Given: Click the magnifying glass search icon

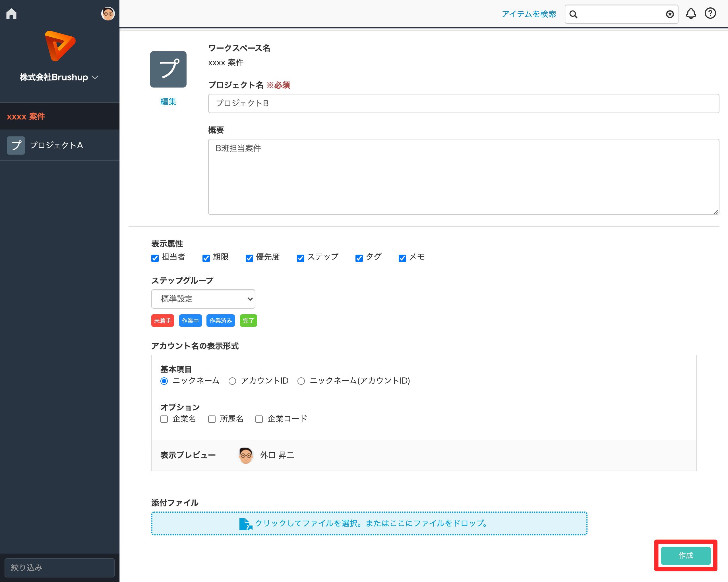Looking at the screenshot, I should (x=573, y=14).
